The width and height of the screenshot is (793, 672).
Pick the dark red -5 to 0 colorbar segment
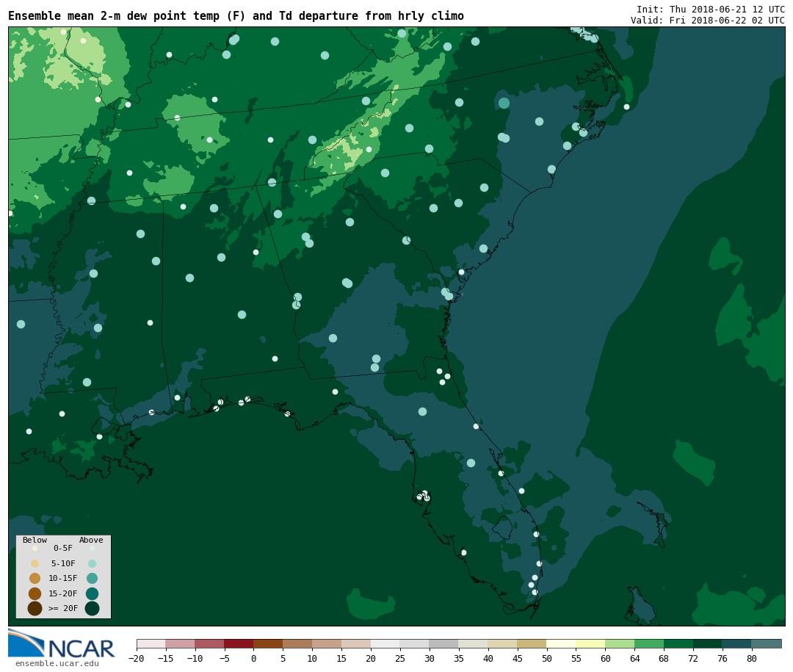click(239, 644)
